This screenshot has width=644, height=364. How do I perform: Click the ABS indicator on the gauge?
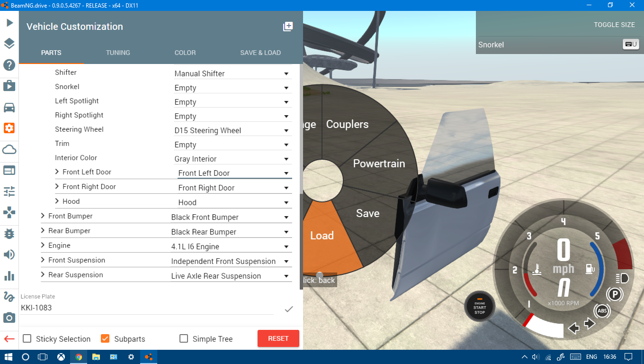(602, 311)
